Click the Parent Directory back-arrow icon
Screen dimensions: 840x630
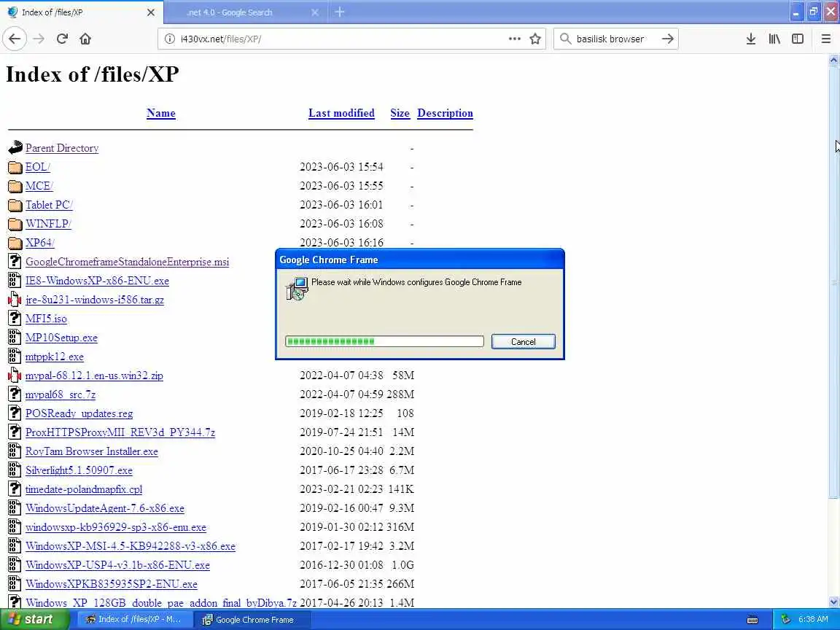[x=15, y=148]
